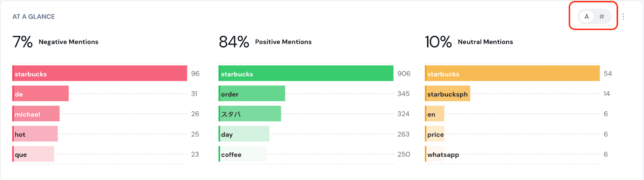Click the orange starbucks neutral mentions bar
Screen dimensions: 644x180
point(512,74)
